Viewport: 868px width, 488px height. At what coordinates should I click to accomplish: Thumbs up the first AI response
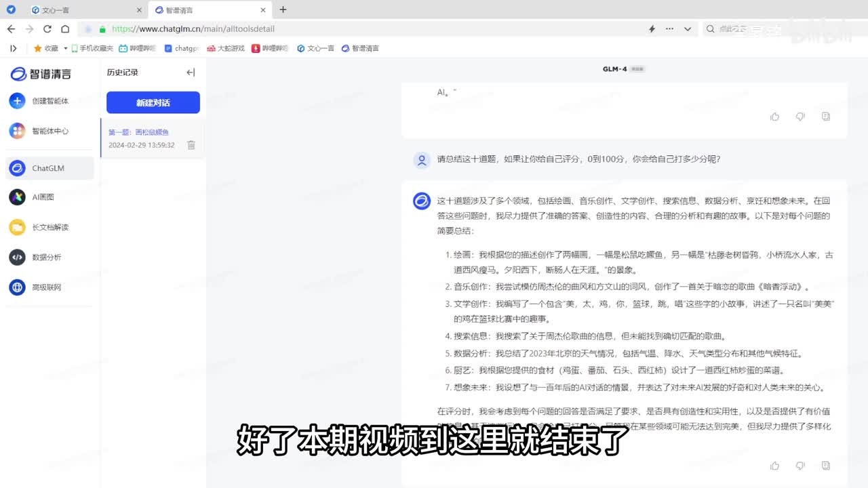(x=774, y=117)
